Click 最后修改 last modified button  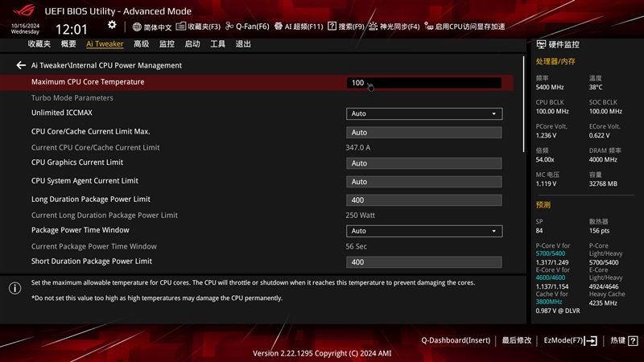point(516,340)
